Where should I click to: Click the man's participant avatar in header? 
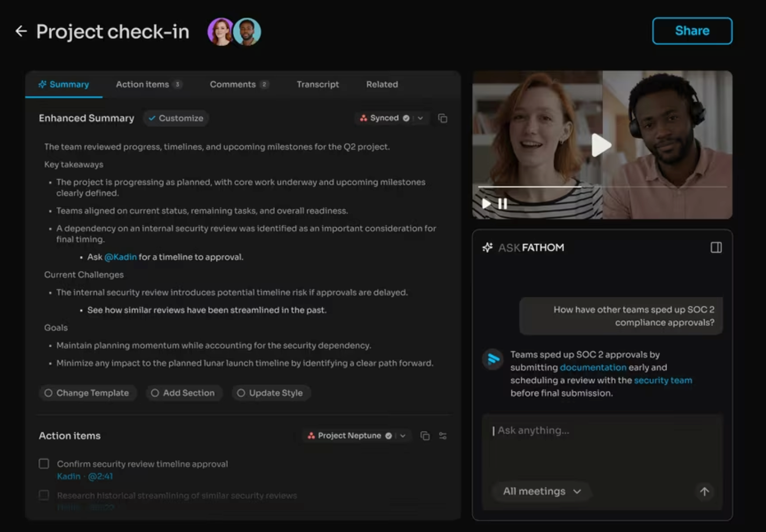247,32
